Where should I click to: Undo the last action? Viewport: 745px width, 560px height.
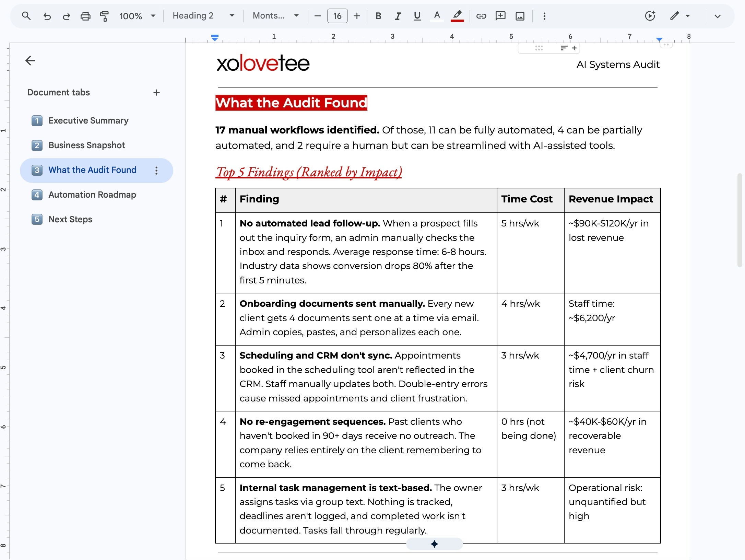tap(47, 16)
